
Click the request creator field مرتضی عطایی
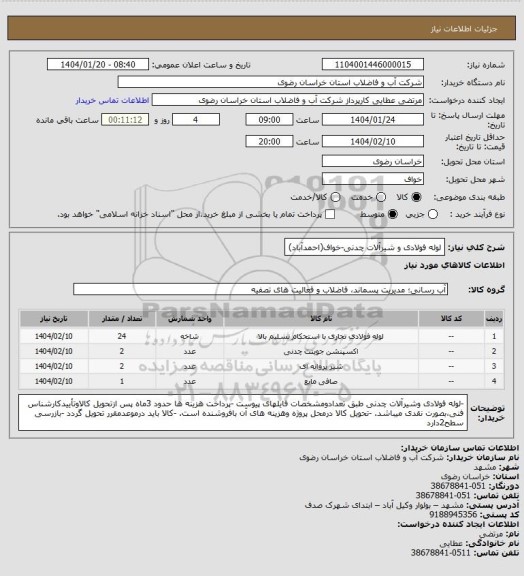point(288,100)
